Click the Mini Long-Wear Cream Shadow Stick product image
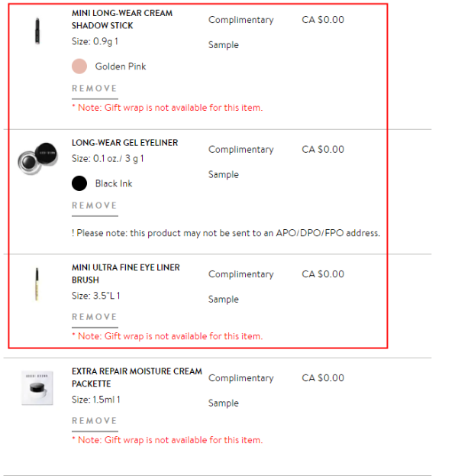The height and width of the screenshot is (476, 458). click(37, 30)
